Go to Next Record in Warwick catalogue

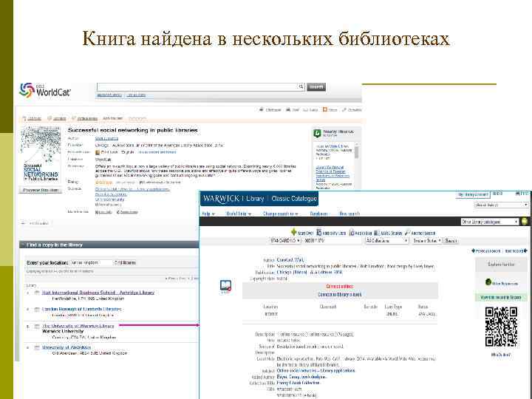(x=516, y=251)
